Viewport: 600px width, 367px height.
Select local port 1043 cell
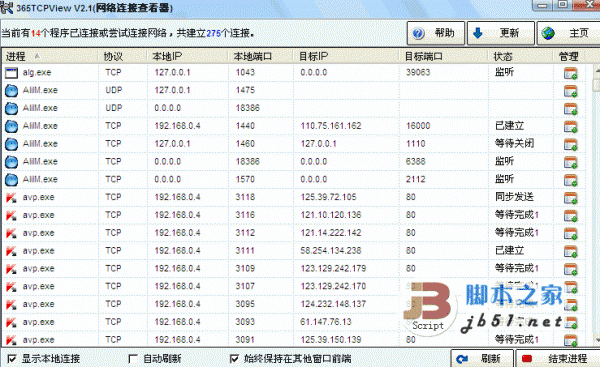245,72
